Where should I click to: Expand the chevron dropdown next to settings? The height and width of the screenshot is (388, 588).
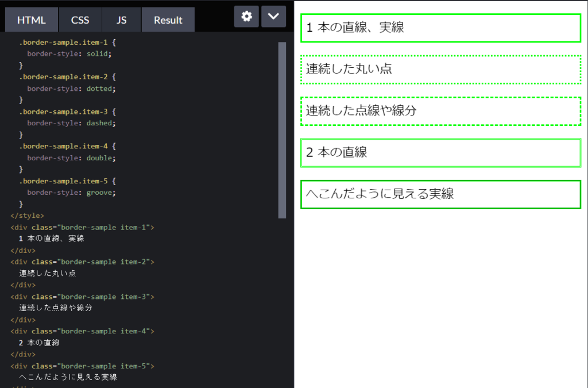coord(273,17)
